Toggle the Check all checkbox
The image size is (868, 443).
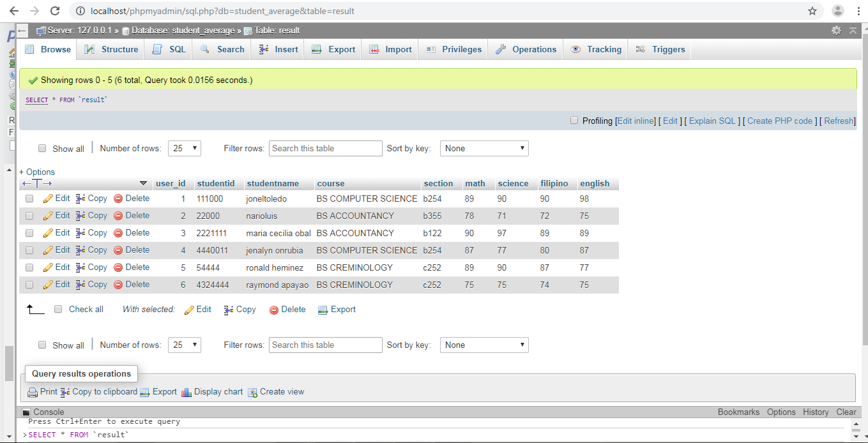[58, 309]
